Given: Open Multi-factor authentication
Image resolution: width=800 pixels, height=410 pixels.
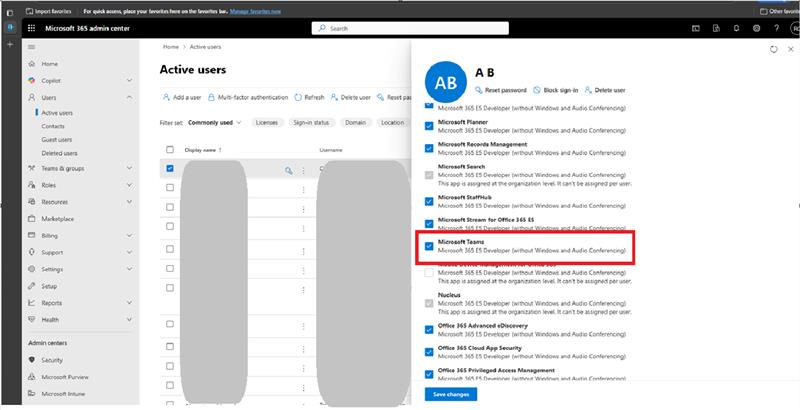Looking at the screenshot, I should (x=248, y=97).
